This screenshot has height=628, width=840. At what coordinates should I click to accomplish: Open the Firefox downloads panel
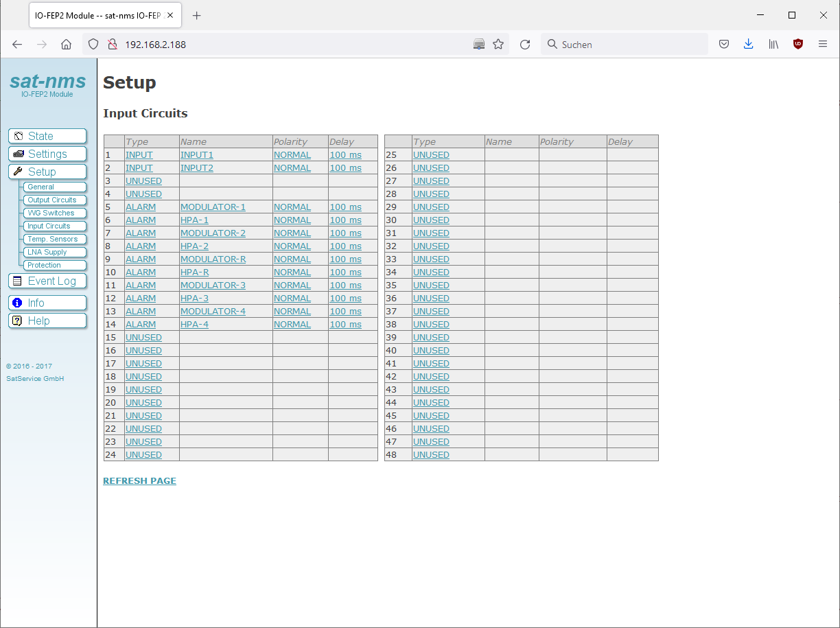click(748, 45)
